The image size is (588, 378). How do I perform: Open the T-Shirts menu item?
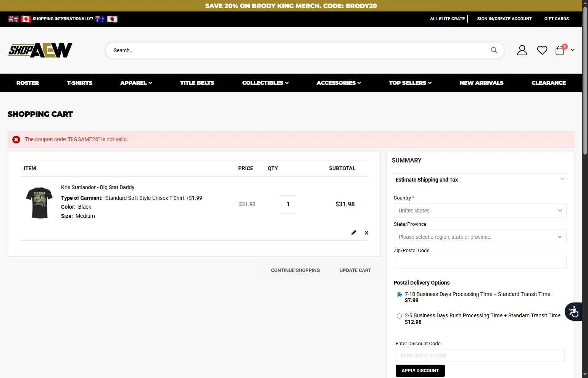pos(80,83)
